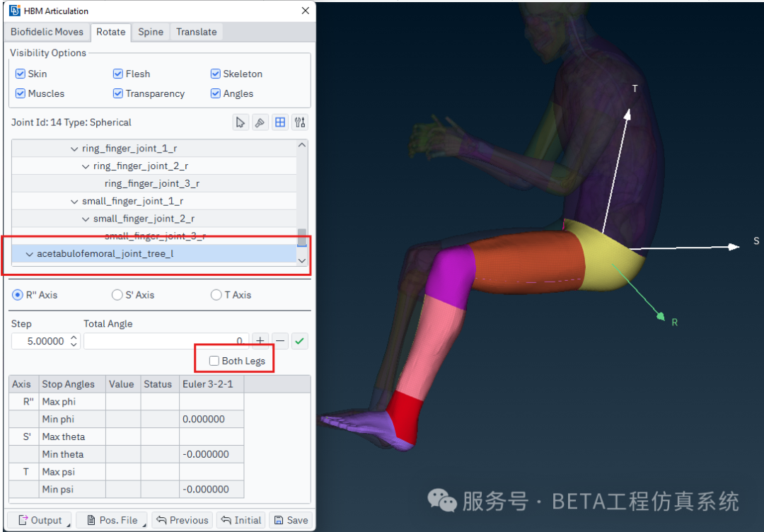Click the pick-from-screen cursor icon

point(241,122)
